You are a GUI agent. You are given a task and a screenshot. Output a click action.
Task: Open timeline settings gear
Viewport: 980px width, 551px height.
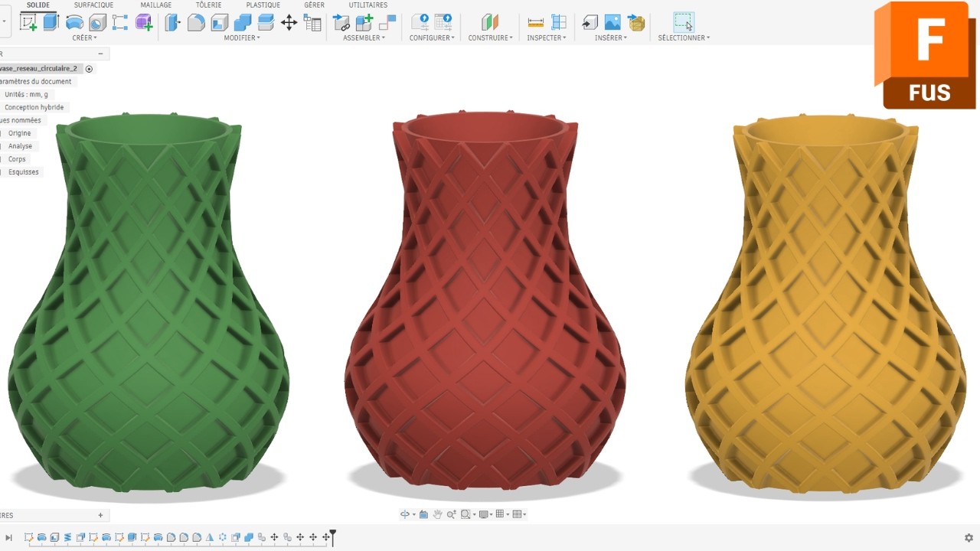[x=969, y=538]
